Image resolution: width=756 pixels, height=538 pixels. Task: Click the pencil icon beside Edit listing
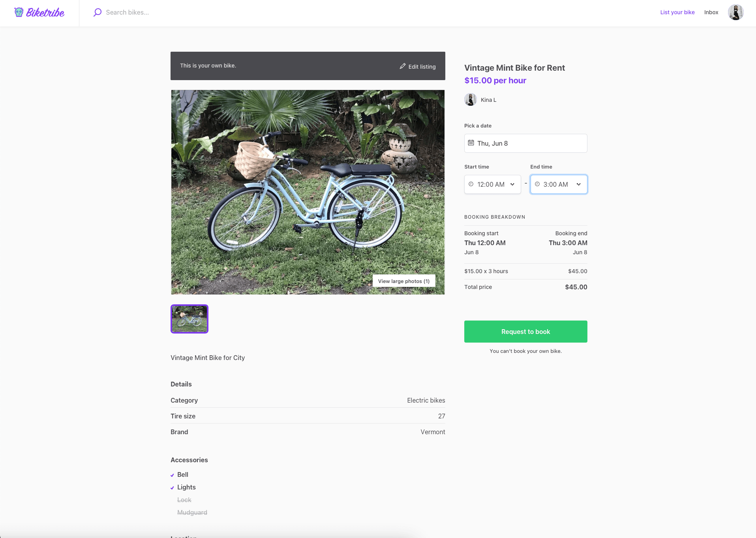402,66
